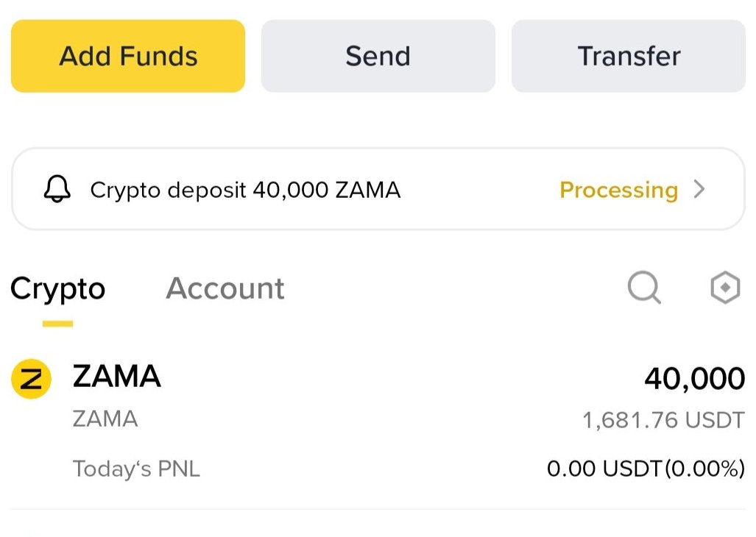Viewport: 756px width, 537px height.
Task: Open the Crypto deposit 40,000 ZAMA notice
Action: point(245,190)
